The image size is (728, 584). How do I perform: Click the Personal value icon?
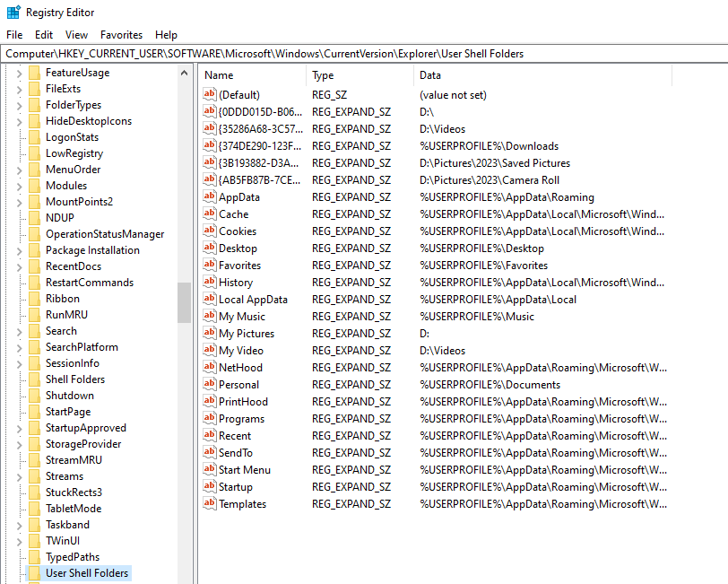[210, 384]
